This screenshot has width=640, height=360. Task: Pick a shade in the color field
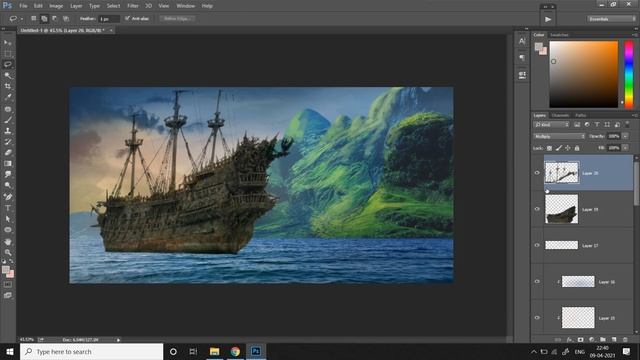tap(584, 74)
